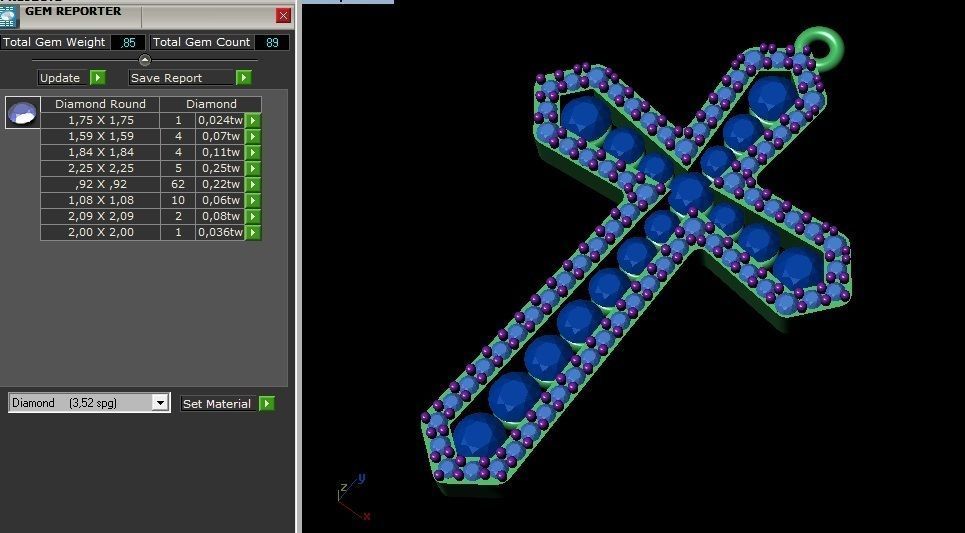Select the 2,00 X 2,00 size cell
The height and width of the screenshot is (533, 965).
[x=100, y=232]
